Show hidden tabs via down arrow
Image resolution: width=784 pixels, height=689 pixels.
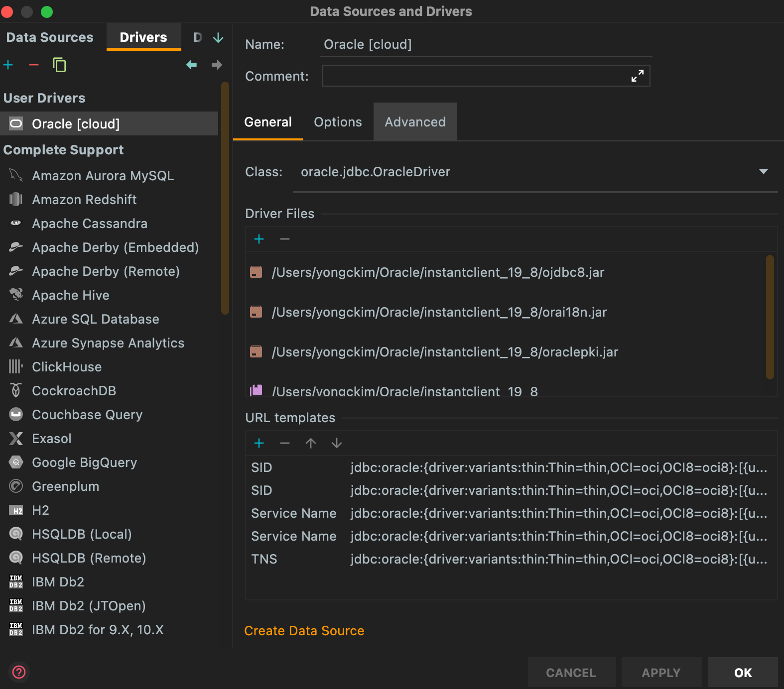(x=218, y=38)
